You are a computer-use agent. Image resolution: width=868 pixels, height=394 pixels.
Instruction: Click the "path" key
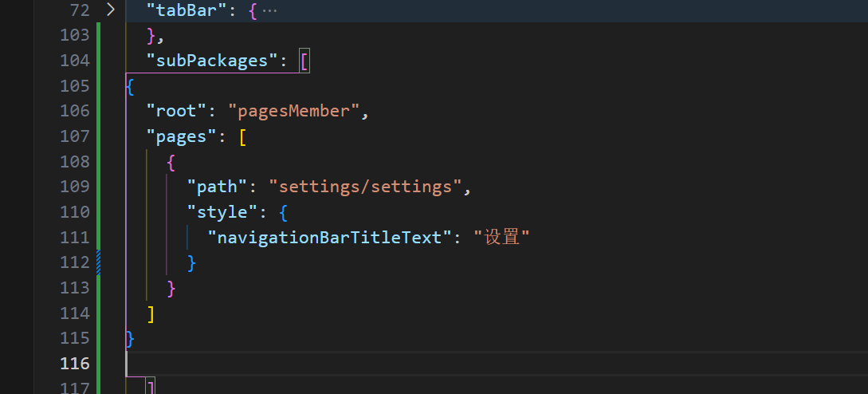218,187
